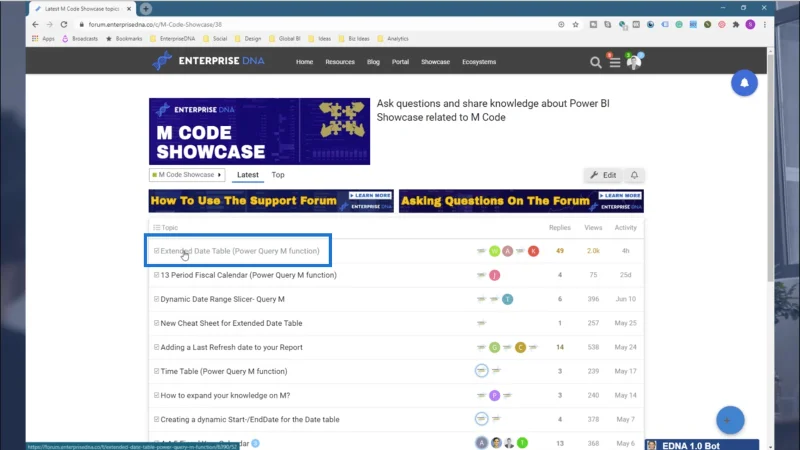Image resolution: width=800 pixels, height=450 pixels.
Task: Sort topics by Replies column header
Action: [560, 228]
